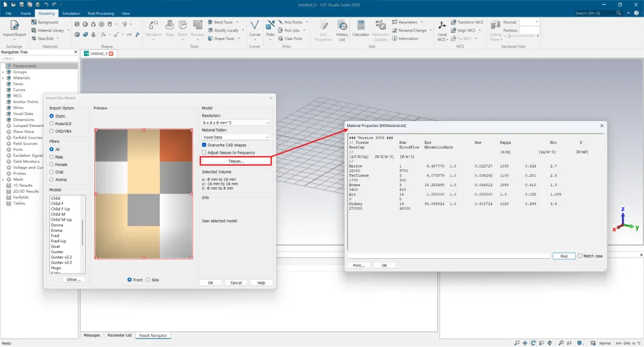
Task: Expand the Mesh tree node
Action: (4, 179)
